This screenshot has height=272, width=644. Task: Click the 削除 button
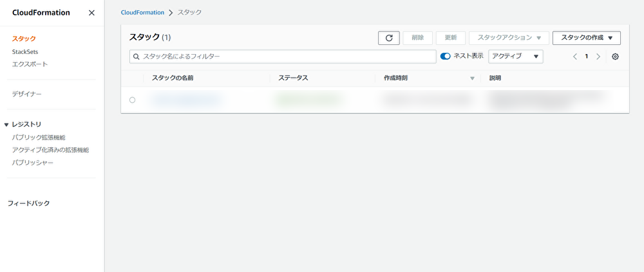[418, 38]
